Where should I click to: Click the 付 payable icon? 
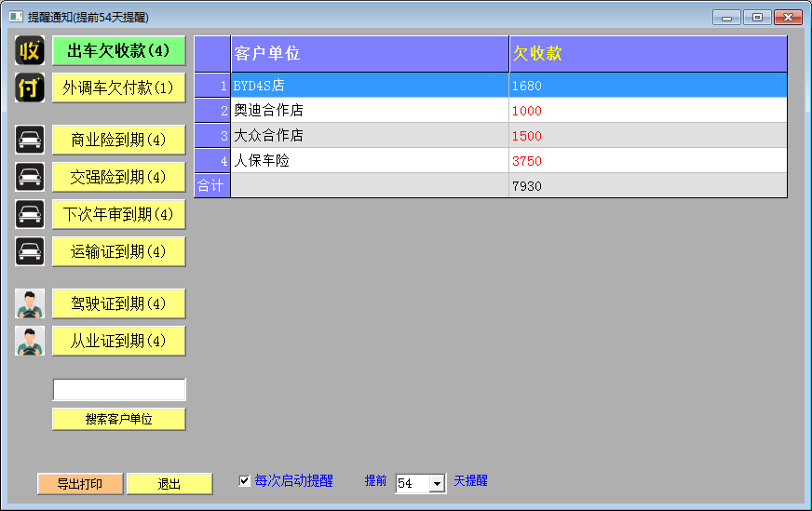[x=30, y=87]
